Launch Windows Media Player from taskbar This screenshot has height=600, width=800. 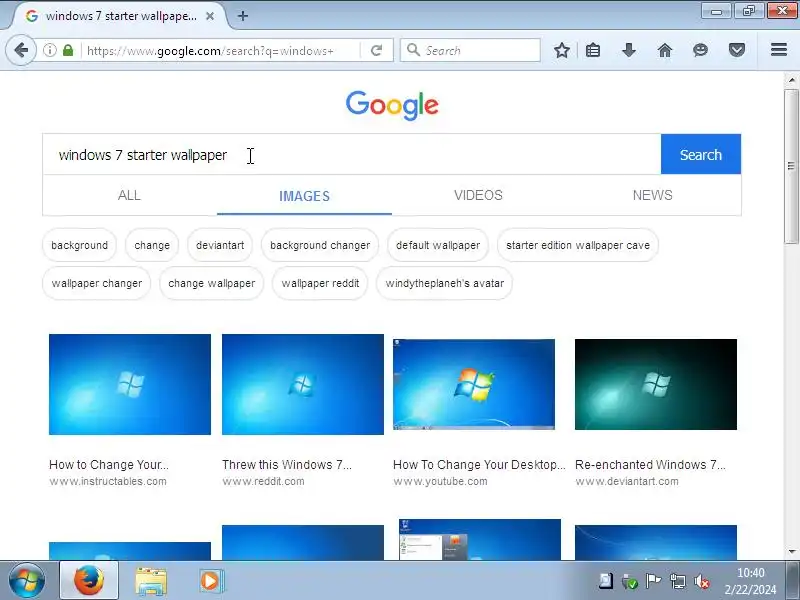pyautogui.click(x=211, y=581)
